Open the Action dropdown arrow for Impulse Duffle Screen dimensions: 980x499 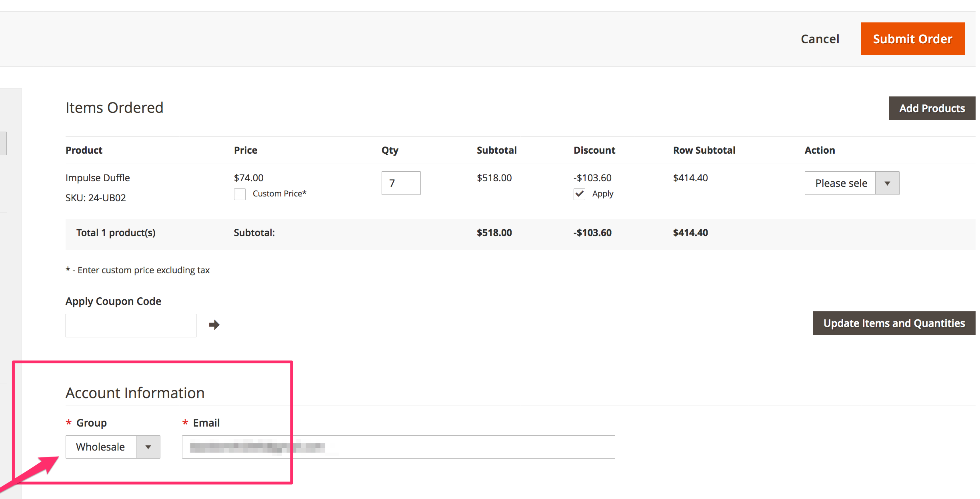887,183
